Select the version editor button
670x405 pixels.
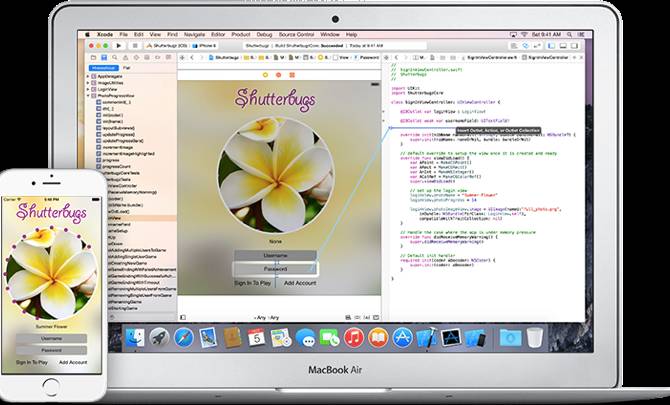point(536,45)
